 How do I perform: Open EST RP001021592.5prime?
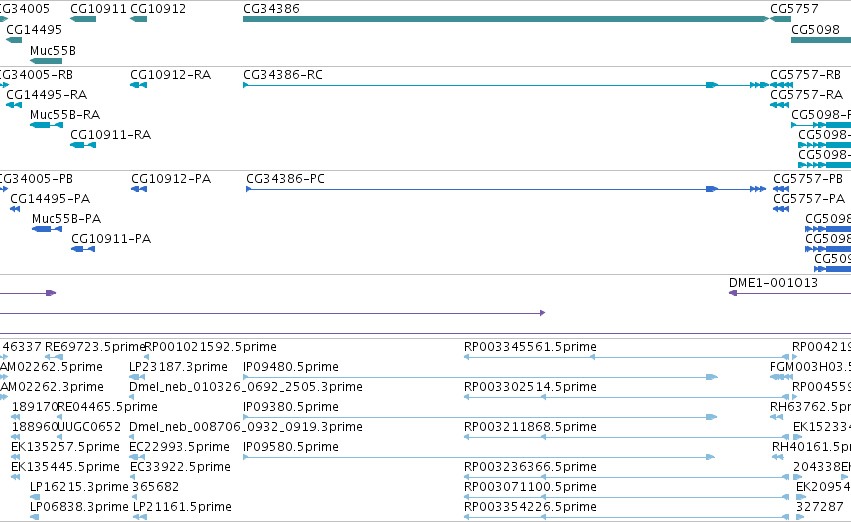211,347
